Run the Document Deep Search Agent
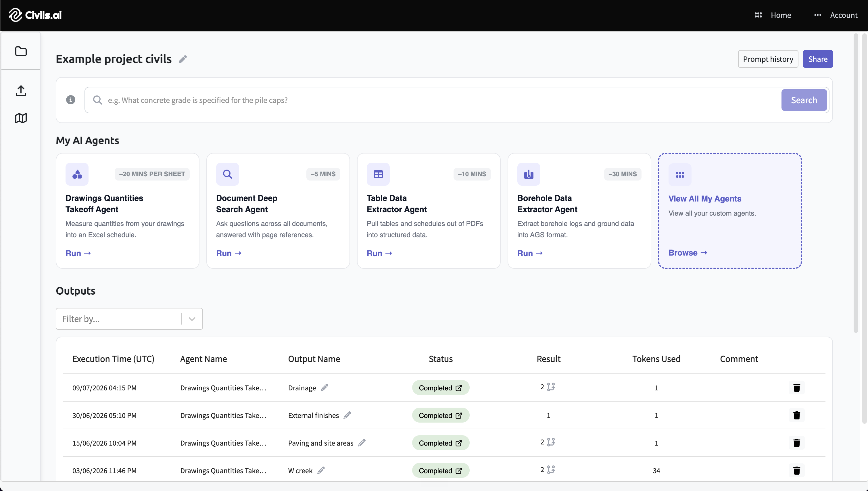 click(x=229, y=253)
